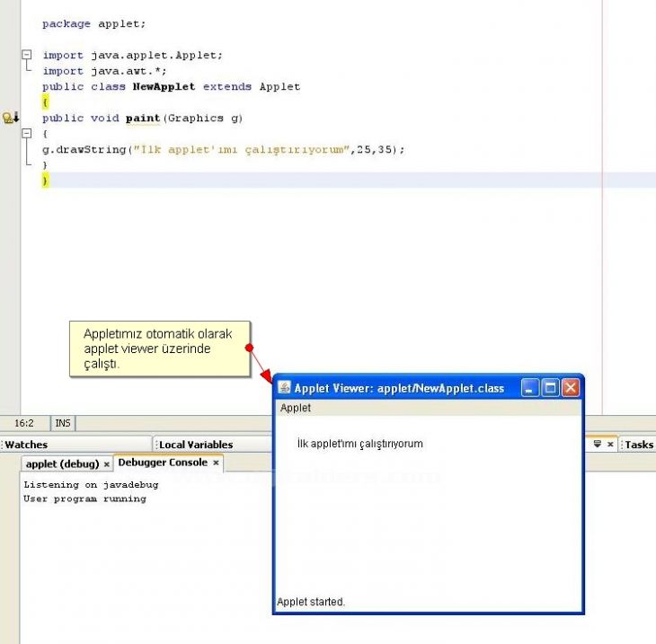
Task: Click the Java icon in Applet Viewer title
Action: tap(285, 387)
